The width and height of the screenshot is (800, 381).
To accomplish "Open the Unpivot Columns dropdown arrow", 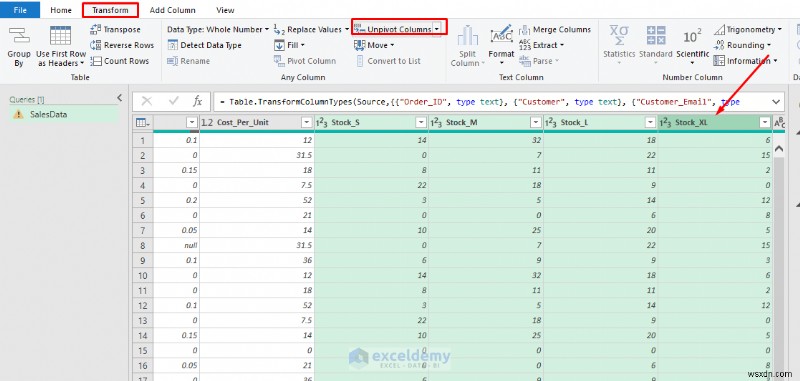I will click(437, 30).
